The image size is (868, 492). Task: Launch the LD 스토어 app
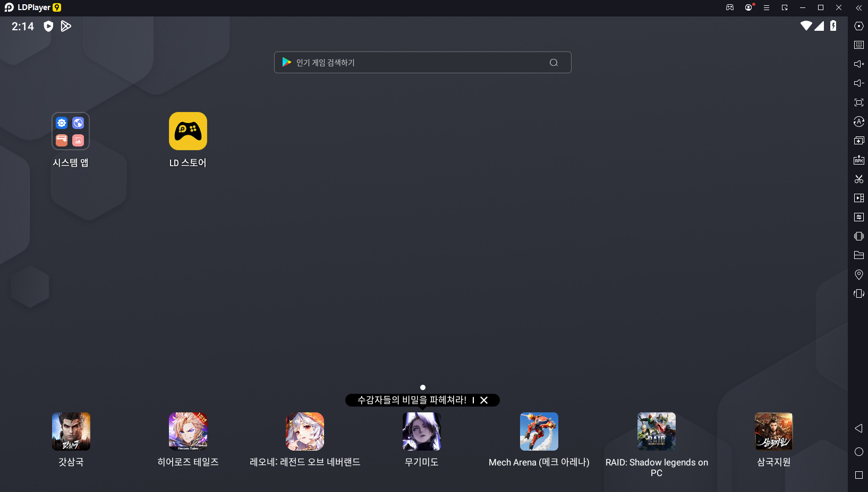[x=188, y=131]
